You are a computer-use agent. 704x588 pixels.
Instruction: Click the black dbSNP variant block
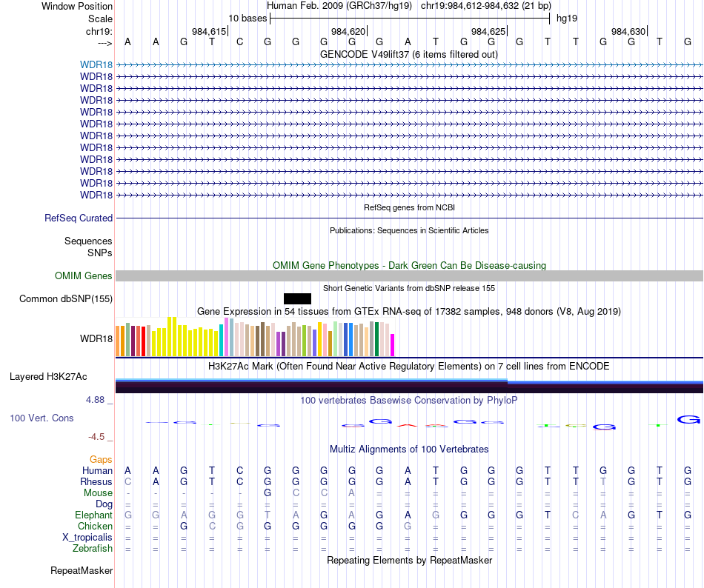pos(297,298)
